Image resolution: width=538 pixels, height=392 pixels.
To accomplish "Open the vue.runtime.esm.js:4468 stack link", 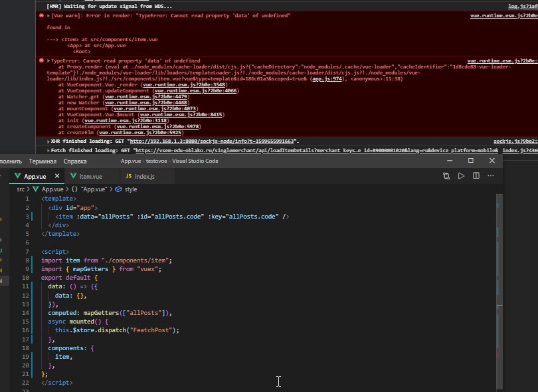I will click(146, 102).
